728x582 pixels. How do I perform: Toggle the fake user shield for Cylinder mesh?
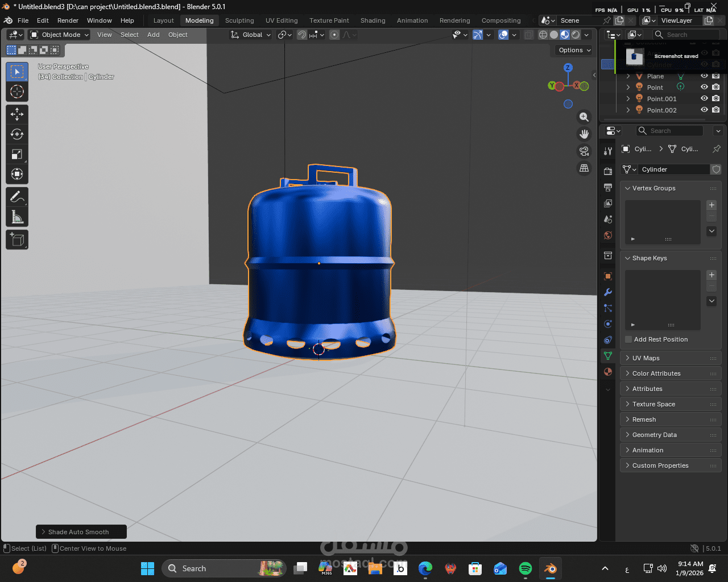(716, 169)
